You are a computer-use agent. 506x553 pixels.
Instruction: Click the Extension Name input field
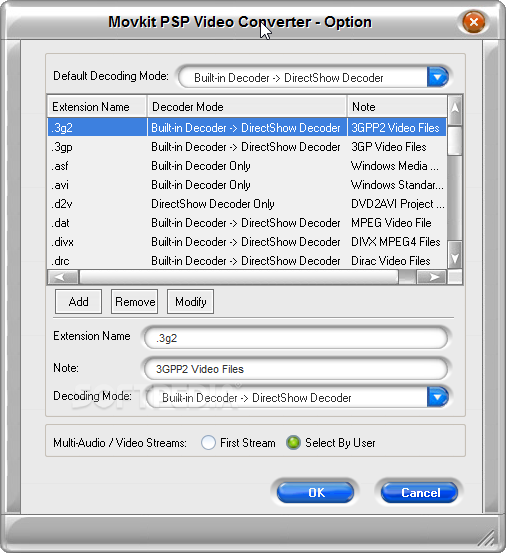click(x=296, y=338)
